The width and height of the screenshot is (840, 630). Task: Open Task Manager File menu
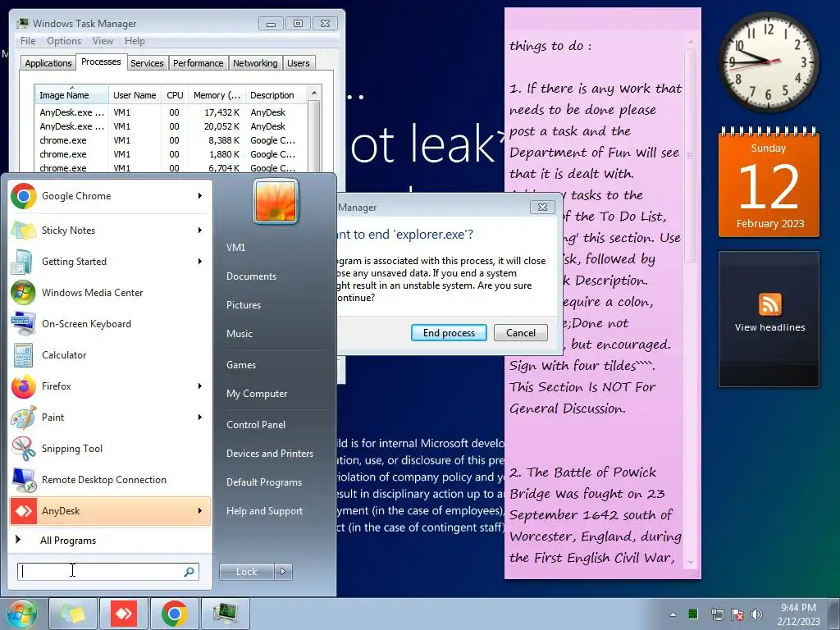point(28,41)
